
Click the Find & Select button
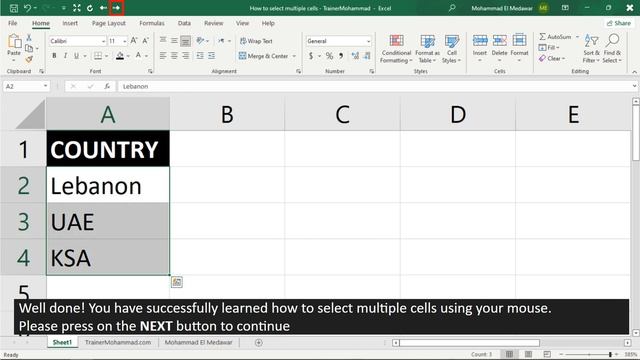612,49
